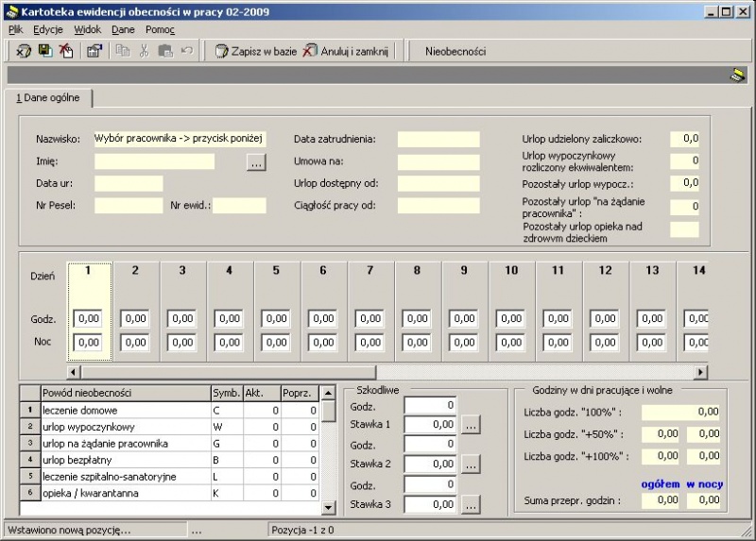Viewport: 756px width, 541px height.
Task: Click the Godz. field for day 5
Action: pyautogui.click(x=276, y=318)
